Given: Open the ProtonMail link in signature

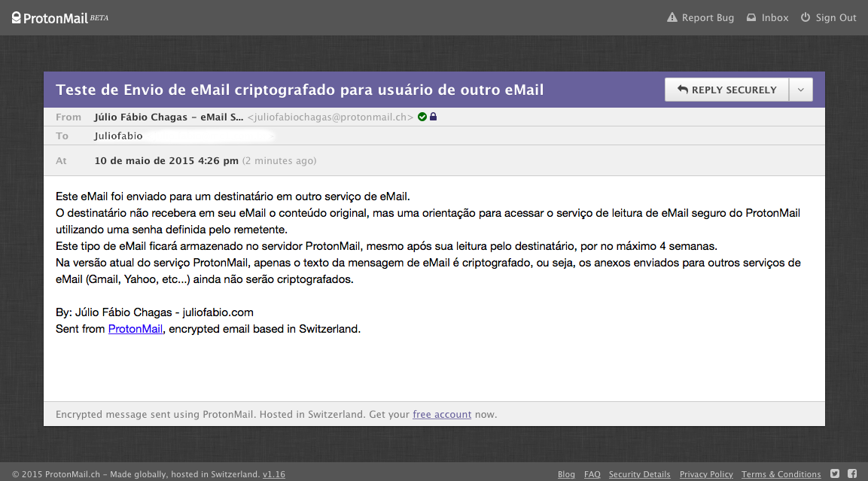Looking at the screenshot, I should point(136,329).
